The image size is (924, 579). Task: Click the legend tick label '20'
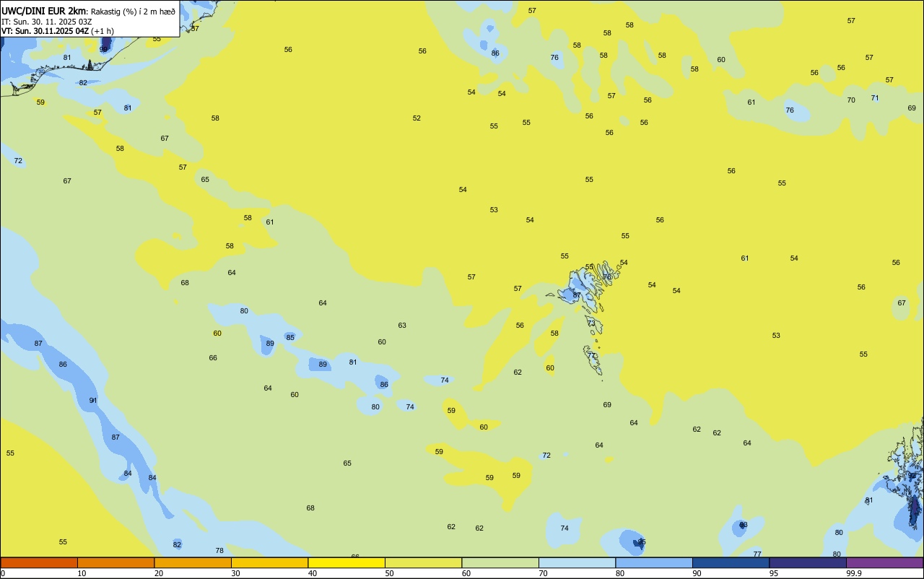(159, 573)
